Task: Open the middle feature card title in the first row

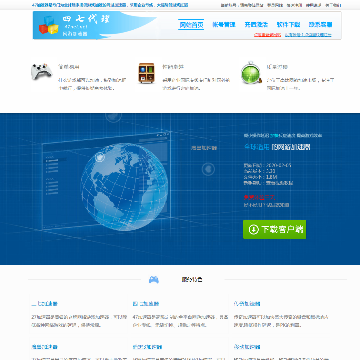Action: pyautogui.click(x=146, y=304)
